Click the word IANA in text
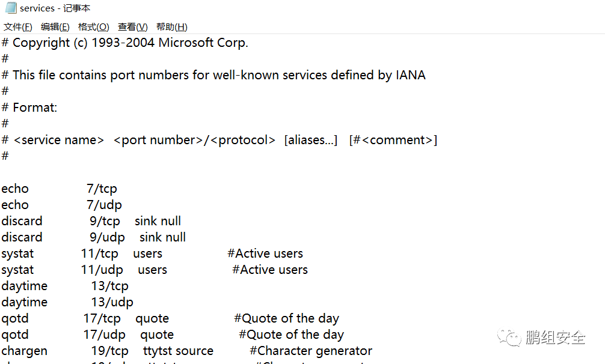The width and height of the screenshot is (605, 364). pos(410,75)
